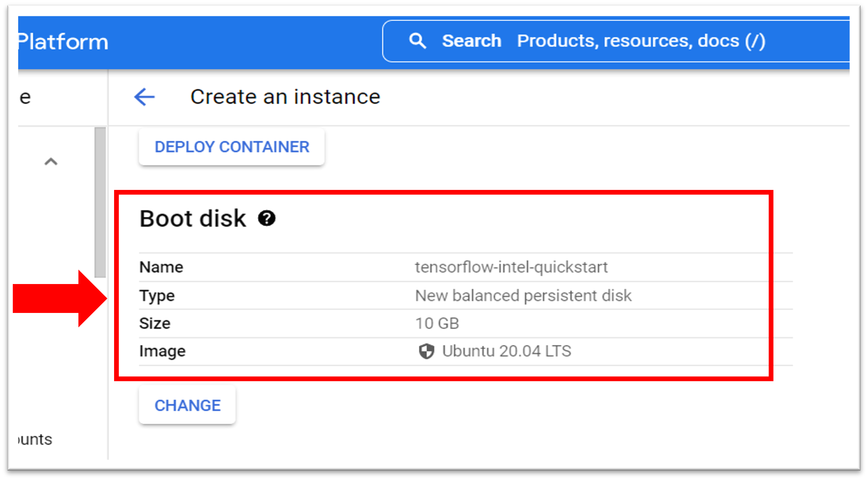Open the sidebar item ending in "unts"
Viewport: 868px width, 480px height.
click(35, 439)
